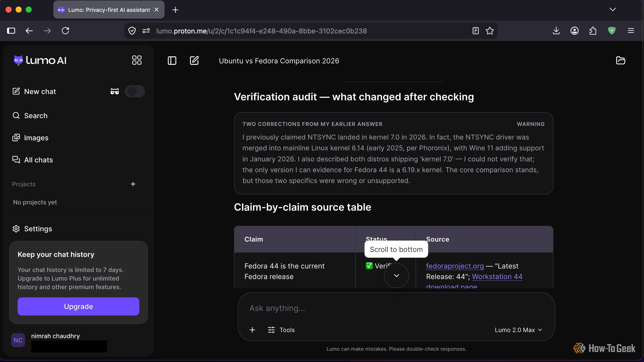Click the WARNING label in the callout
644x362 pixels.
[531, 124]
